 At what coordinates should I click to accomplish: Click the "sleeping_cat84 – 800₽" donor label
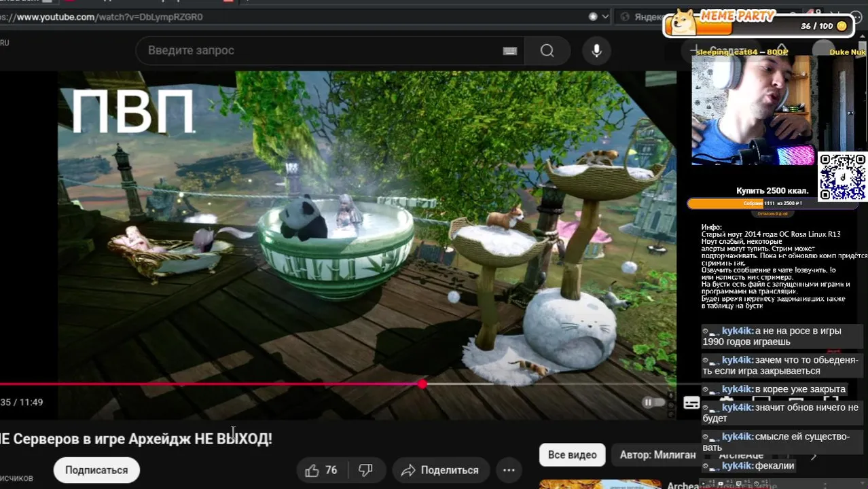(742, 52)
